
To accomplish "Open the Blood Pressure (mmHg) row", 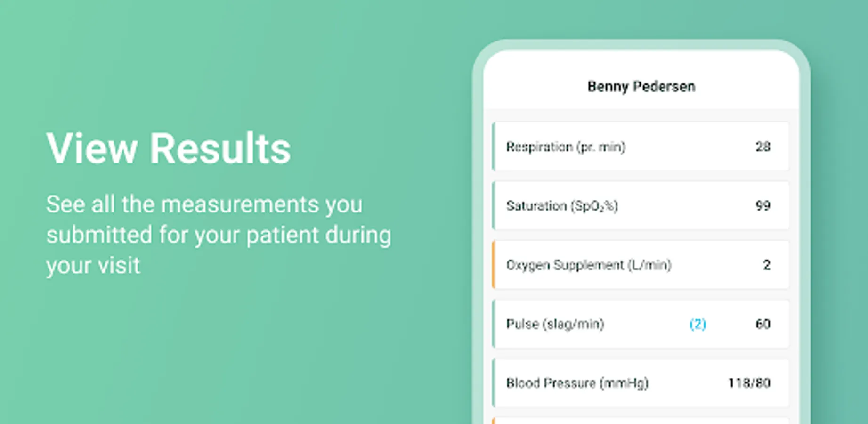I will (641, 383).
